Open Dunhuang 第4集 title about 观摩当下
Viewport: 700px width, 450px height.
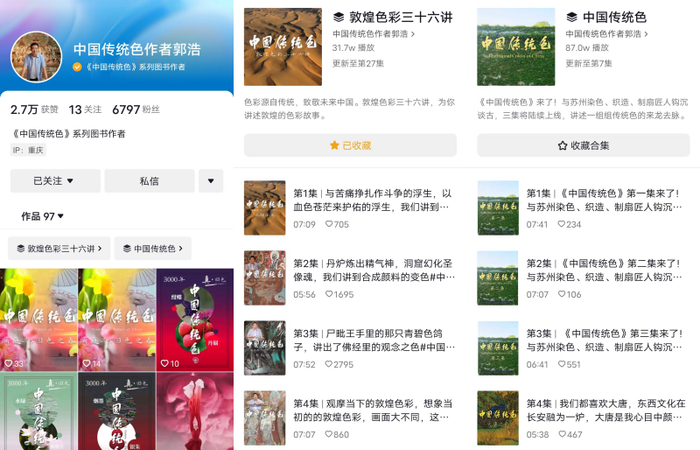click(373, 410)
